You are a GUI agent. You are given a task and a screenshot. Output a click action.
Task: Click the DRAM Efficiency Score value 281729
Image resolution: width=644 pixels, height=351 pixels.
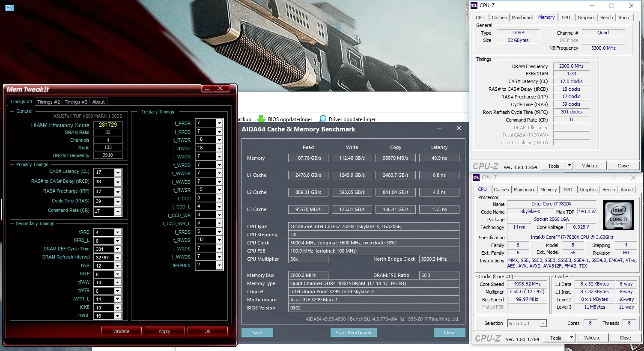108,125
